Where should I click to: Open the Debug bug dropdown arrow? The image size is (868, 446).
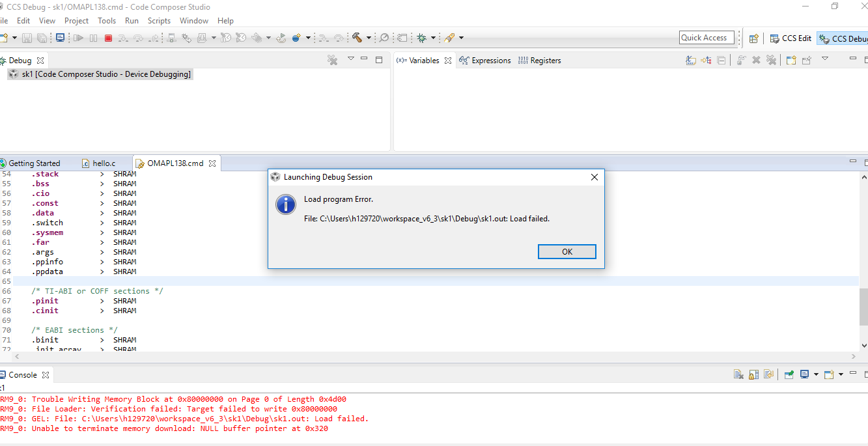(x=433, y=38)
